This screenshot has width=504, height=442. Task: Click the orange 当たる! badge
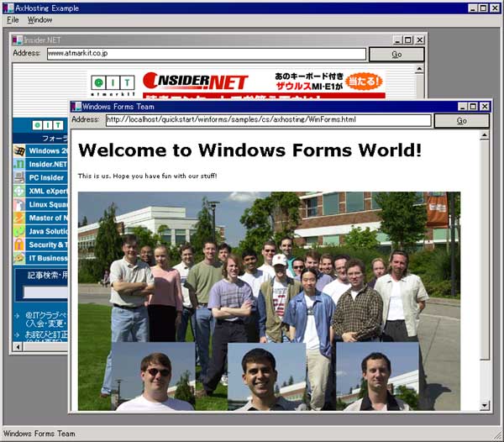point(364,81)
